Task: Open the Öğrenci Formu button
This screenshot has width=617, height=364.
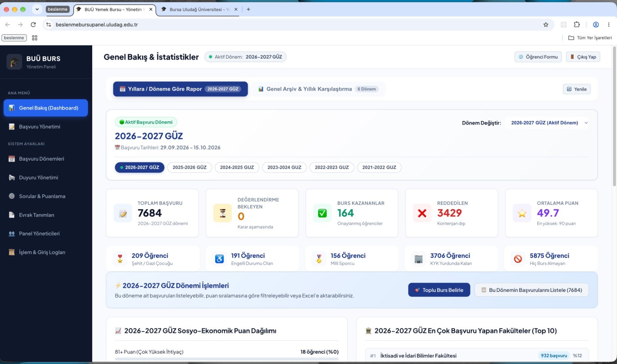Action: 538,57
